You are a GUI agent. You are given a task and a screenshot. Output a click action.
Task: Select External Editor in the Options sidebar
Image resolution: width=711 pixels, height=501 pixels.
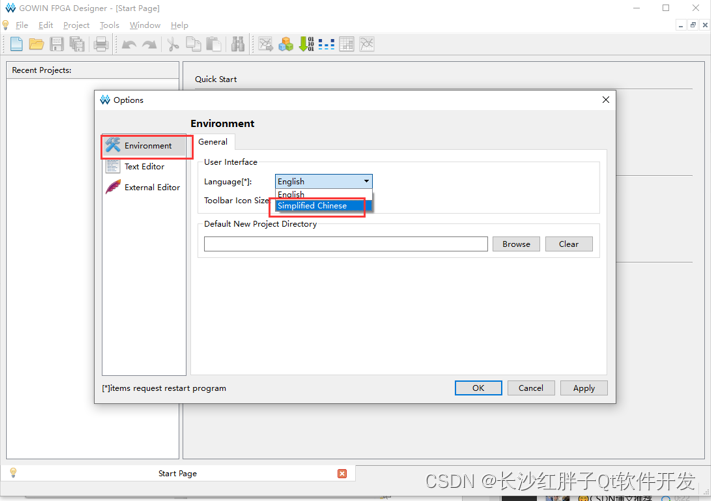[144, 187]
